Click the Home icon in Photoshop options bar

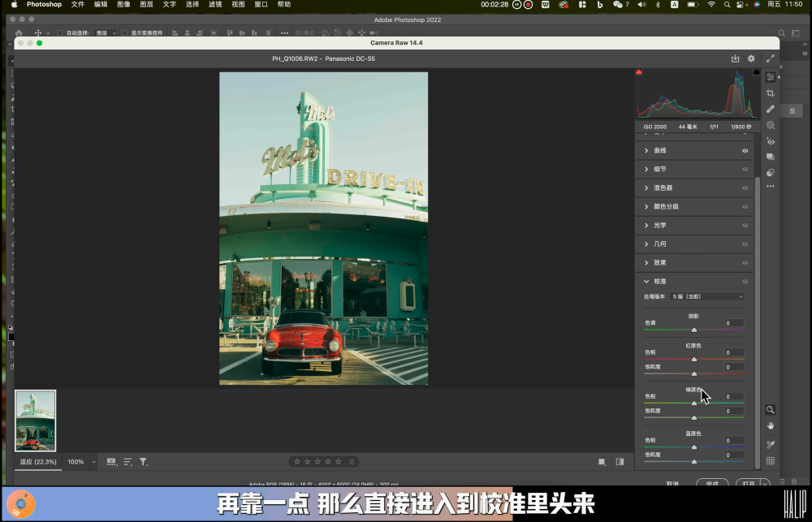pos(19,32)
